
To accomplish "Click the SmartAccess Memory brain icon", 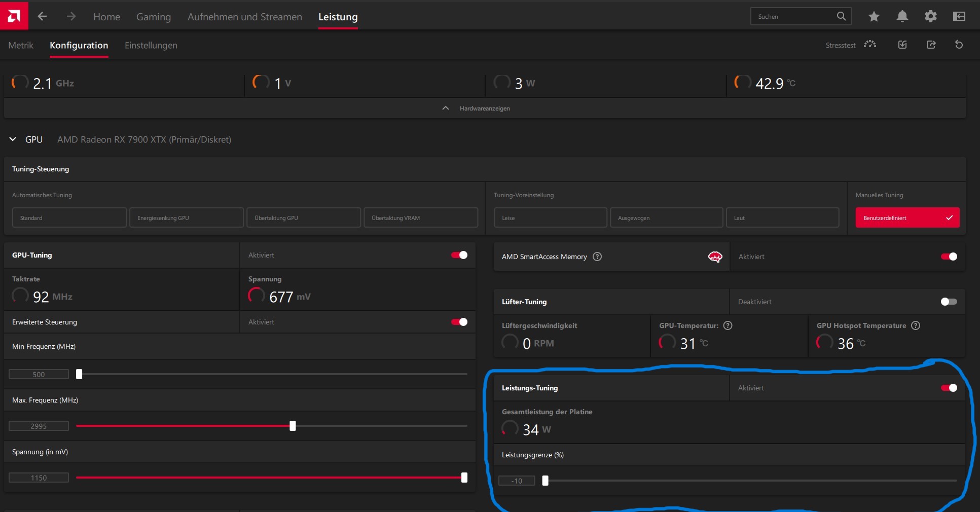I will [x=715, y=257].
